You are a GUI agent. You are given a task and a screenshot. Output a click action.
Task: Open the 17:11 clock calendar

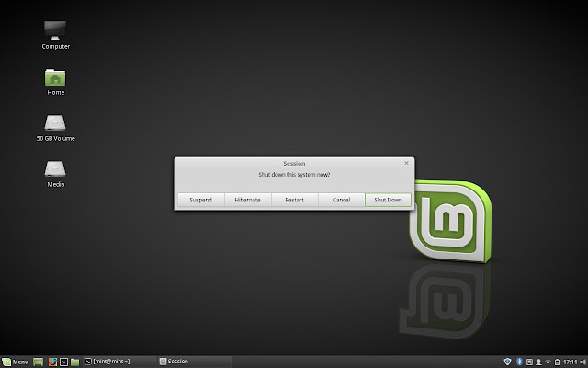570,362
